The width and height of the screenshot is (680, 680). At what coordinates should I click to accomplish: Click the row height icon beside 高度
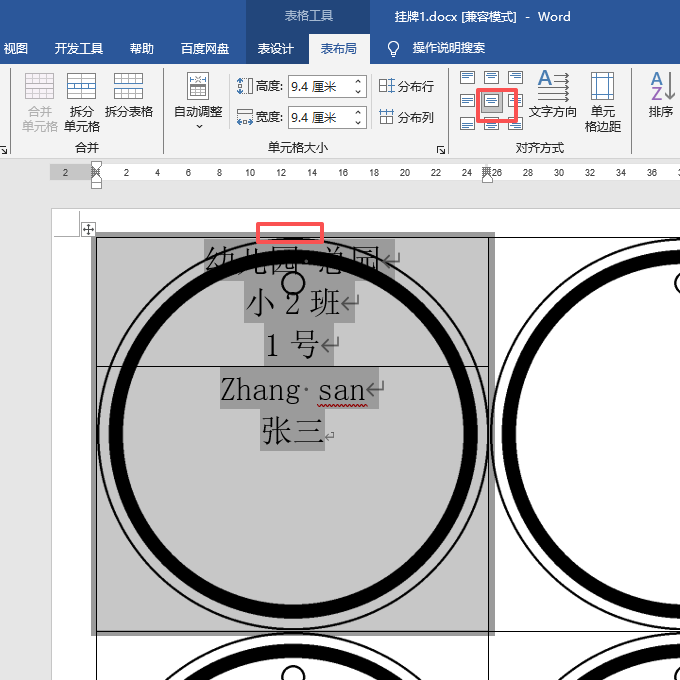pos(245,86)
